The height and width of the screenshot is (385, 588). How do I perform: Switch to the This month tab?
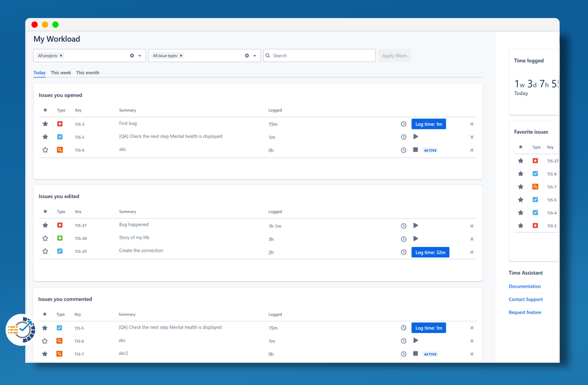(88, 73)
